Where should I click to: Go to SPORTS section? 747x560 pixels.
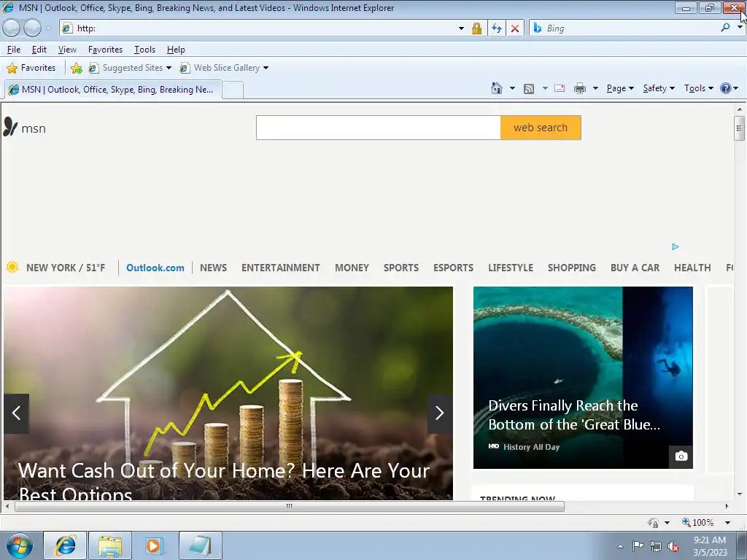(x=401, y=268)
